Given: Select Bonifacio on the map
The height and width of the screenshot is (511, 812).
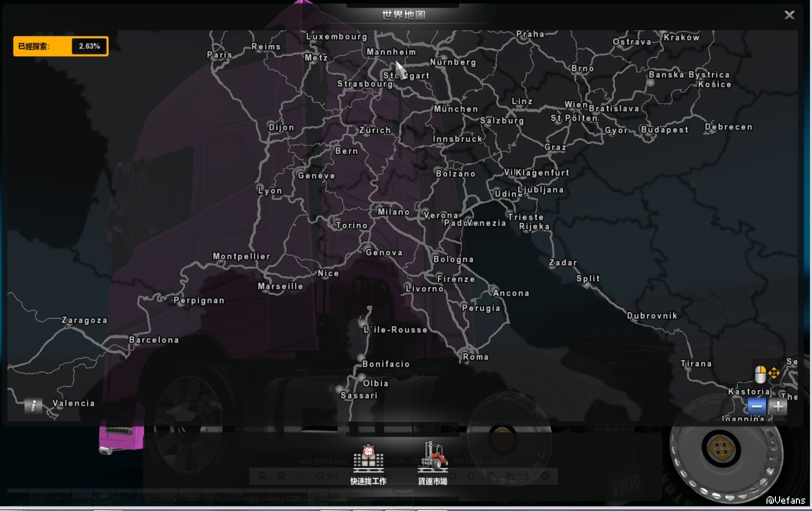Looking at the screenshot, I should pos(386,364).
